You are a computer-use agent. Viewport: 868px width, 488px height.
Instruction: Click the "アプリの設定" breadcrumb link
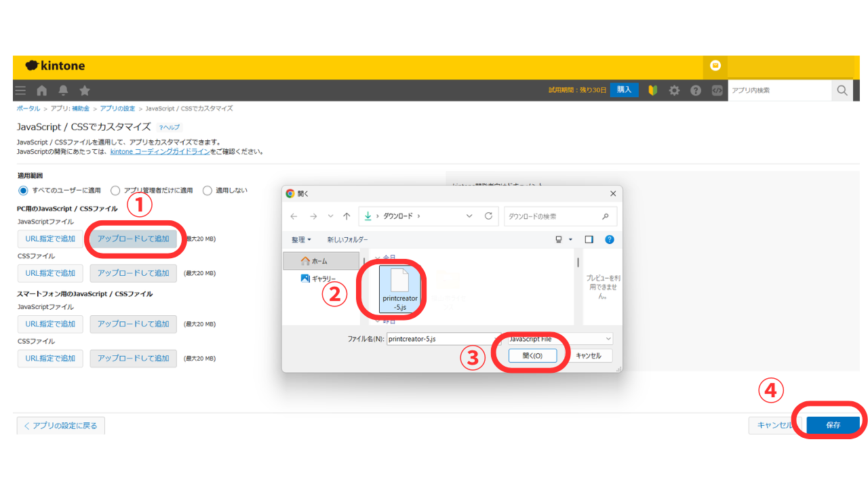pyautogui.click(x=118, y=108)
